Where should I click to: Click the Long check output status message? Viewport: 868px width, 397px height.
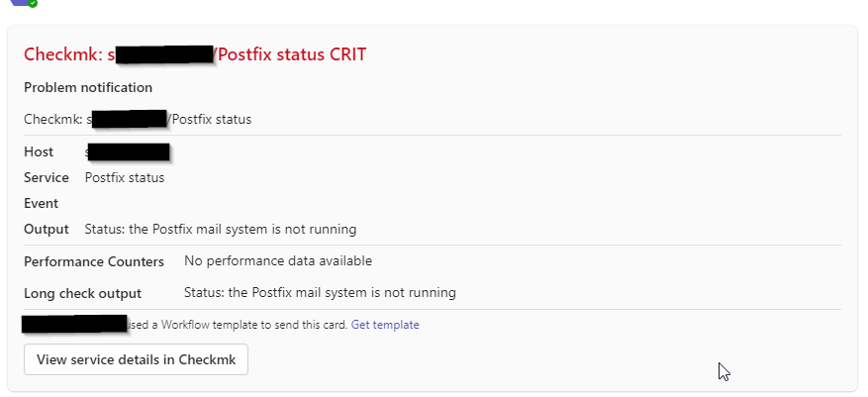coord(320,293)
